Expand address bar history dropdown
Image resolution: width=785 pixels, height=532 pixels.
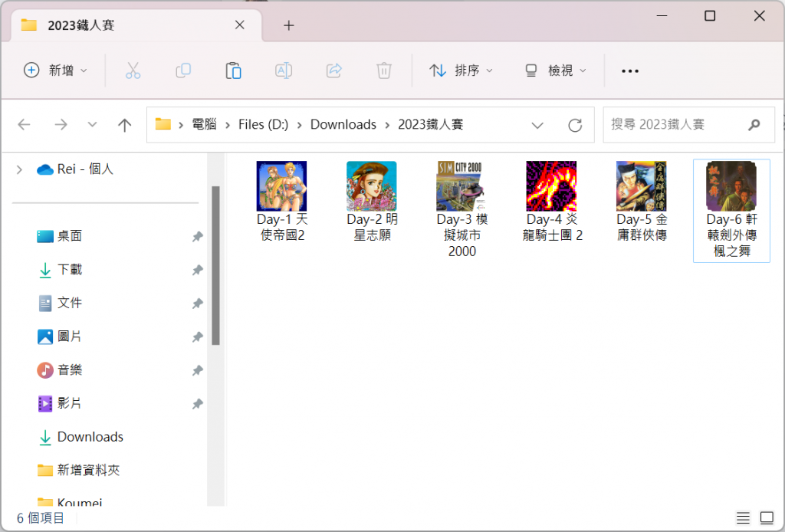point(537,125)
